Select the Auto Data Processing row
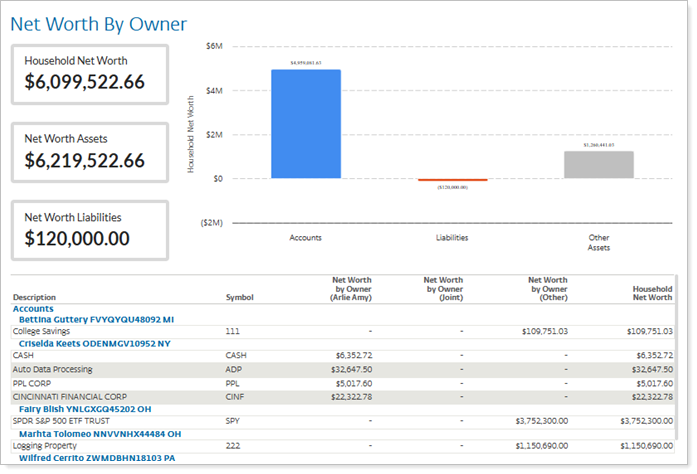 click(342, 370)
